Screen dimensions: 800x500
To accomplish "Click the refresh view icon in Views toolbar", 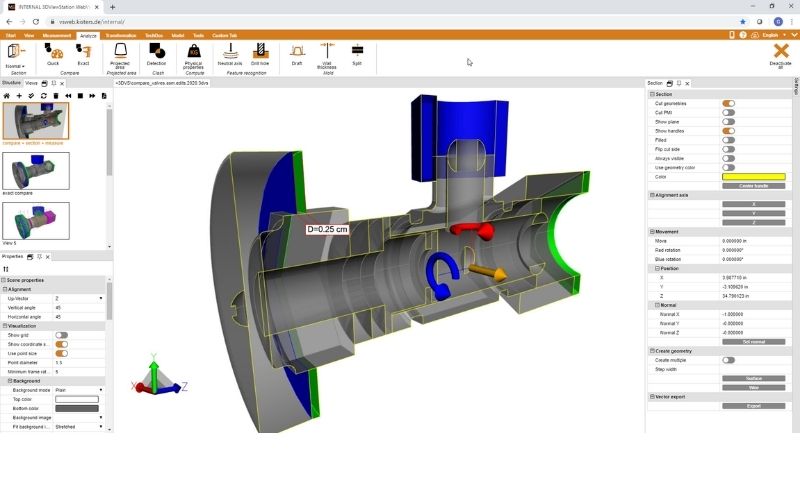I will click(x=43, y=96).
